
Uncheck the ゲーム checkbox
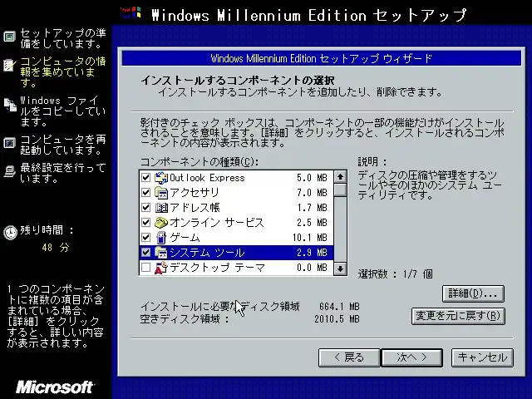[x=146, y=237]
